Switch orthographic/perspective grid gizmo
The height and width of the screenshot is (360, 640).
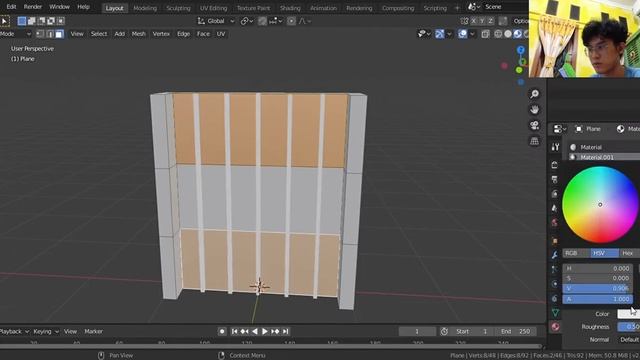[534, 141]
